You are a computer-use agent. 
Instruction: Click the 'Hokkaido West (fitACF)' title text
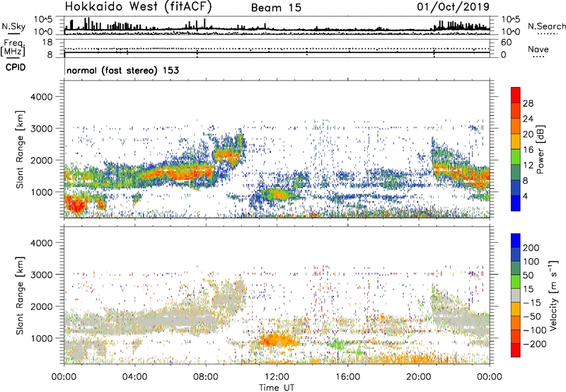coord(138,7)
